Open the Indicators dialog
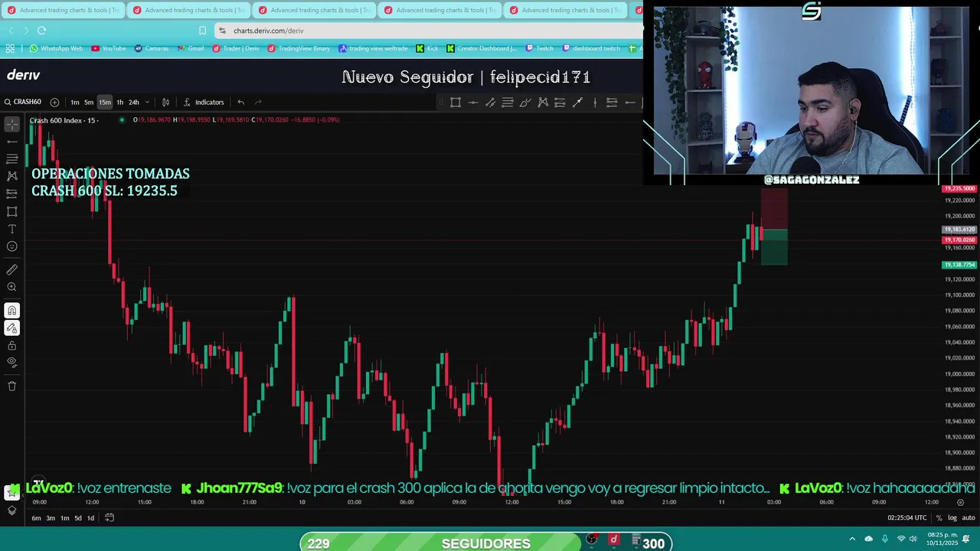 (x=204, y=102)
